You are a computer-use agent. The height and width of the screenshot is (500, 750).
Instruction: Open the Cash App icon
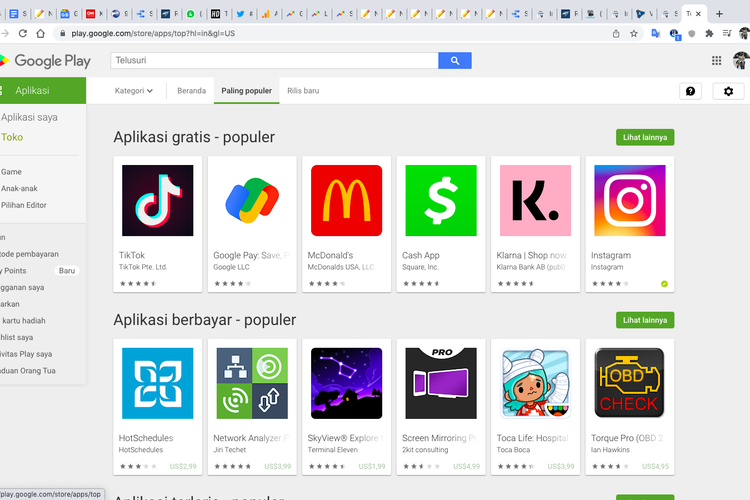[440, 200]
